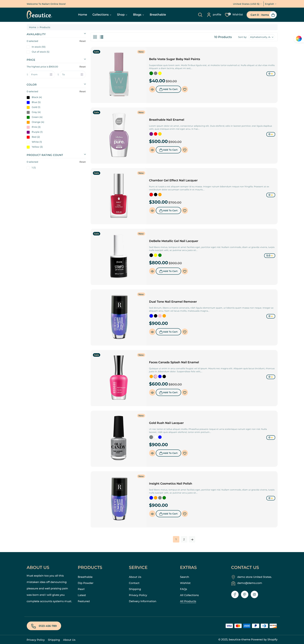Click next page arrow in pagination
Screen dimensions: 304x644
192,539
